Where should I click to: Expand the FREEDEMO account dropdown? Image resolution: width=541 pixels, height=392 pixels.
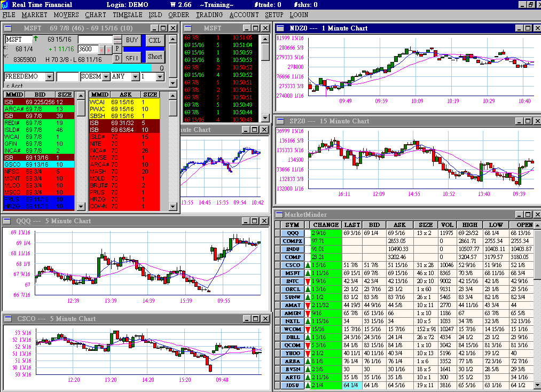(x=50, y=76)
